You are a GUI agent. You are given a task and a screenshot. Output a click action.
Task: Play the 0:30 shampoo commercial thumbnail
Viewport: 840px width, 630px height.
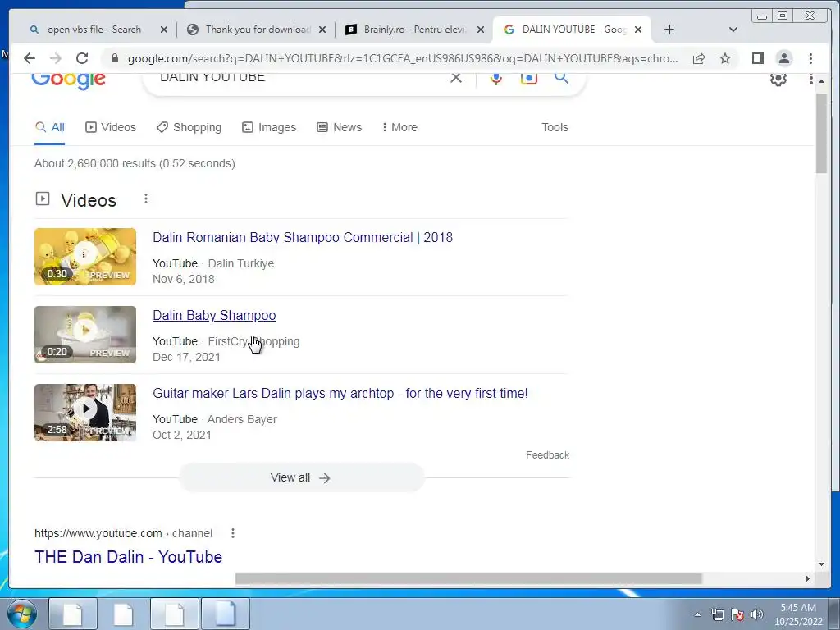tap(85, 257)
